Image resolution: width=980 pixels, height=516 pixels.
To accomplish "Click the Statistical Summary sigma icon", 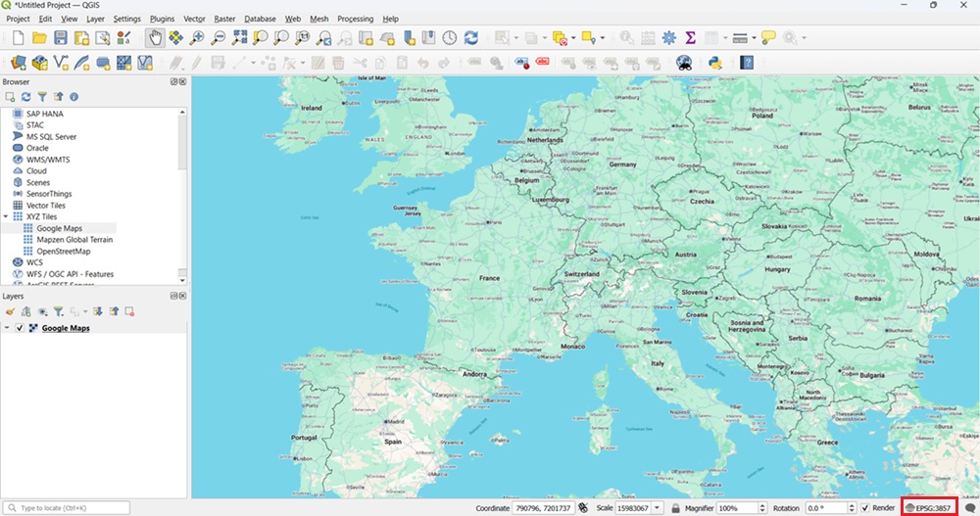I will tap(691, 37).
